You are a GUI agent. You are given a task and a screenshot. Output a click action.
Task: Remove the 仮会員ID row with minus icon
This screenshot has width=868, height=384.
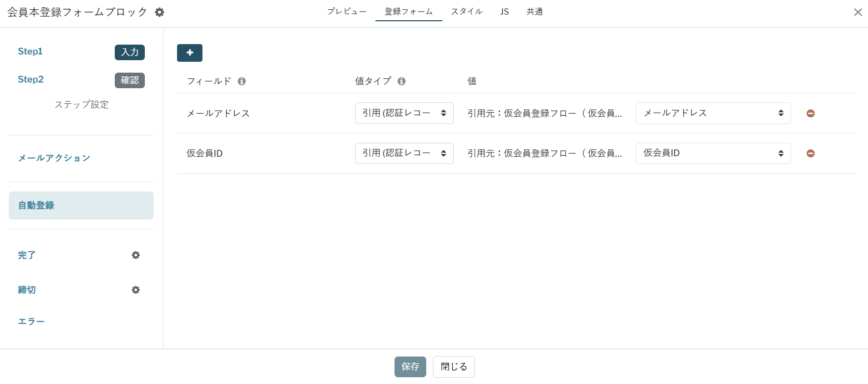(810, 153)
